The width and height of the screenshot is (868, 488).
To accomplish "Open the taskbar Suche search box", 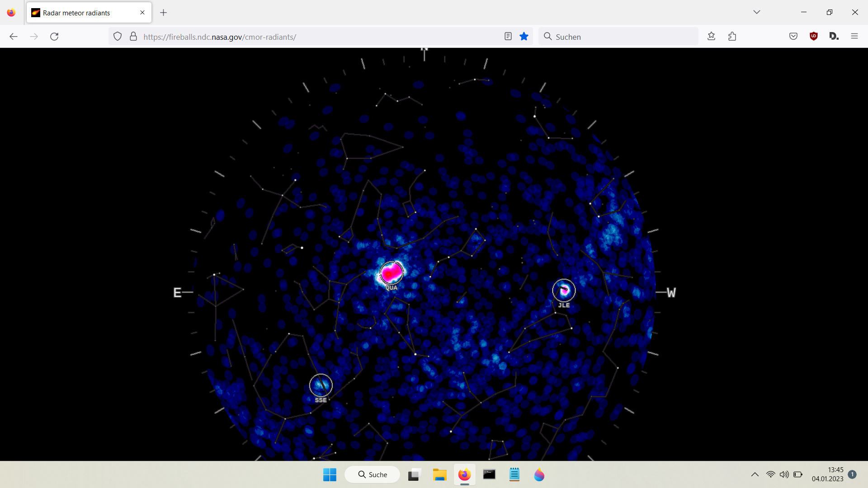I will point(373,475).
